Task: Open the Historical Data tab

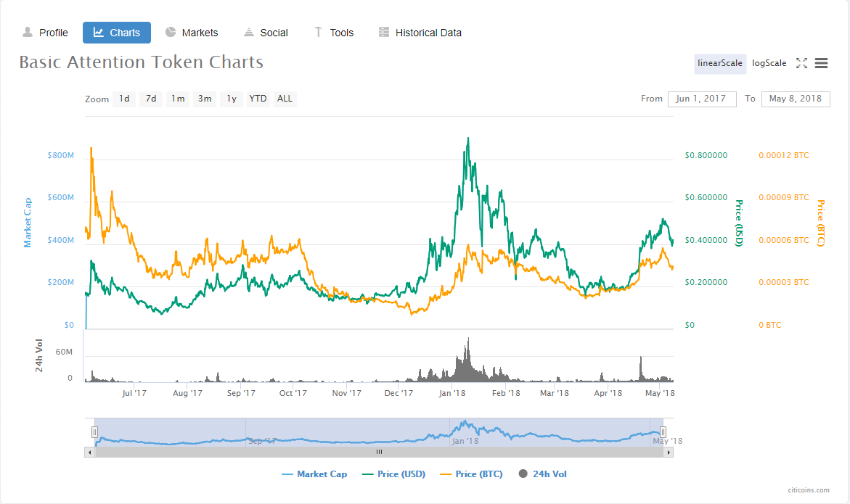Action: tap(420, 33)
